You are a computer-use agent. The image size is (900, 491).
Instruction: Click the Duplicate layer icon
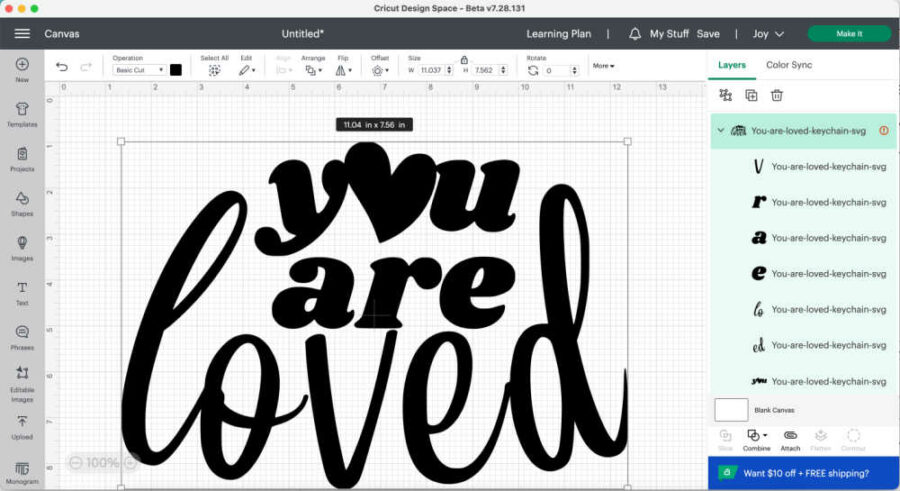751,95
